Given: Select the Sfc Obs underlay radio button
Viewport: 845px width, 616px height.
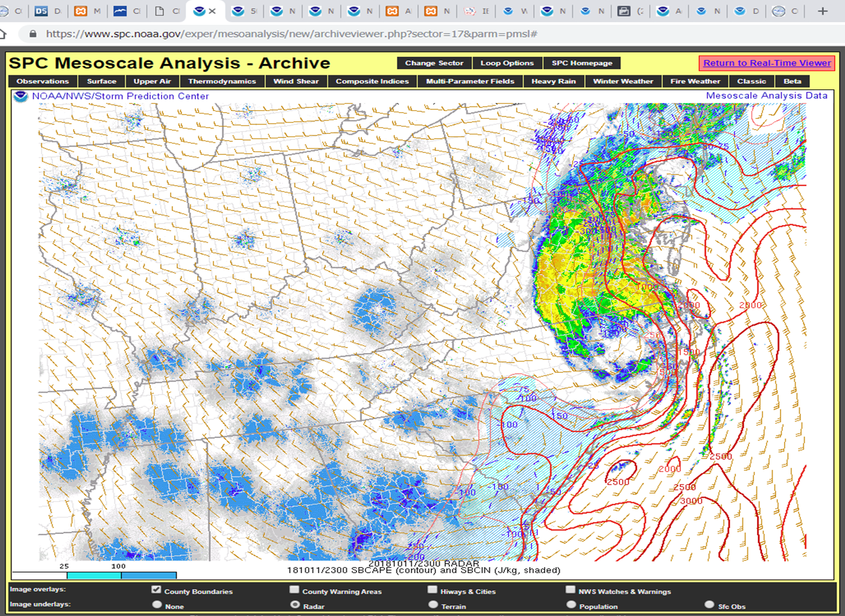Looking at the screenshot, I should click(709, 605).
